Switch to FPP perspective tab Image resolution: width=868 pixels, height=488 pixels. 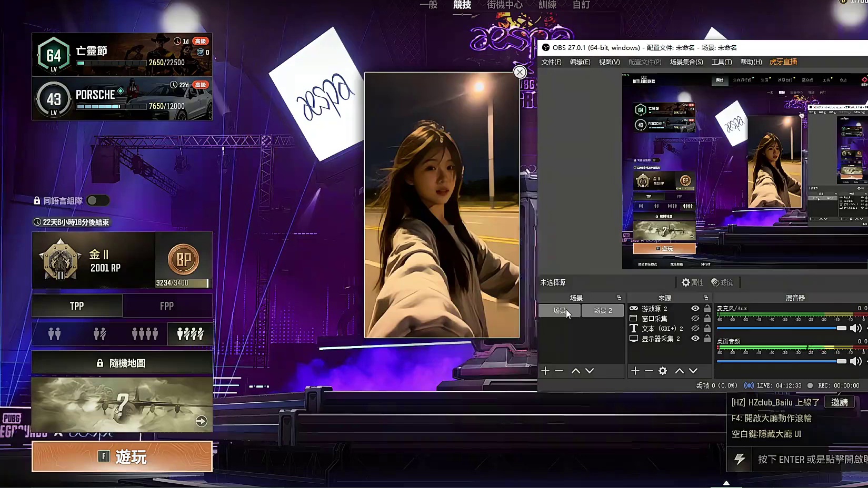[x=167, y=306]
